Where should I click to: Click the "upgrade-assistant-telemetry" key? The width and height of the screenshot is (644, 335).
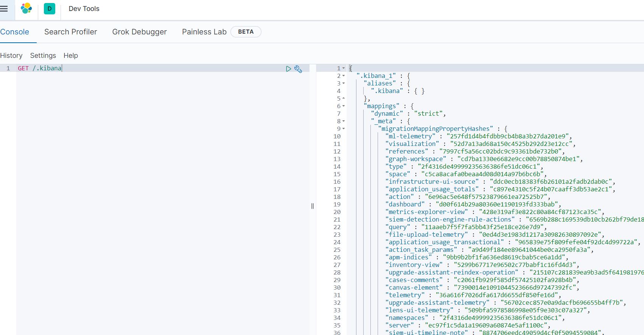(437, 302)
